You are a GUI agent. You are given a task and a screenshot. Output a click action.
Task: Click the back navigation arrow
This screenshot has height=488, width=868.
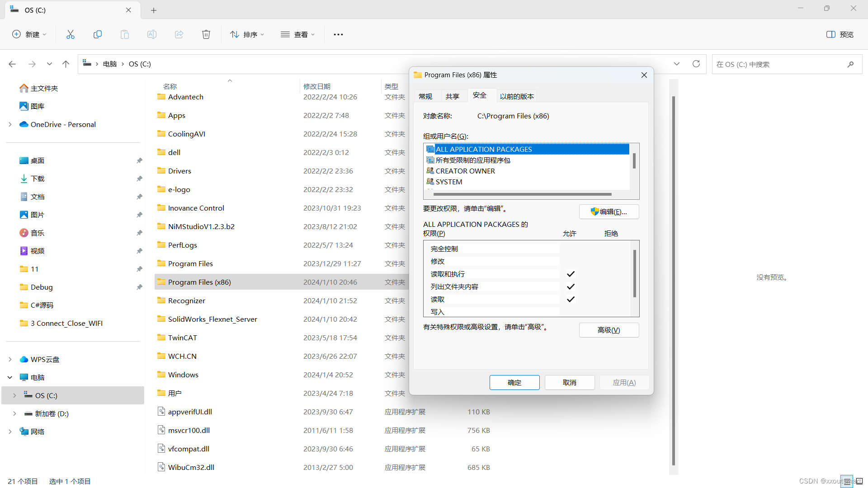coord(12,64)
